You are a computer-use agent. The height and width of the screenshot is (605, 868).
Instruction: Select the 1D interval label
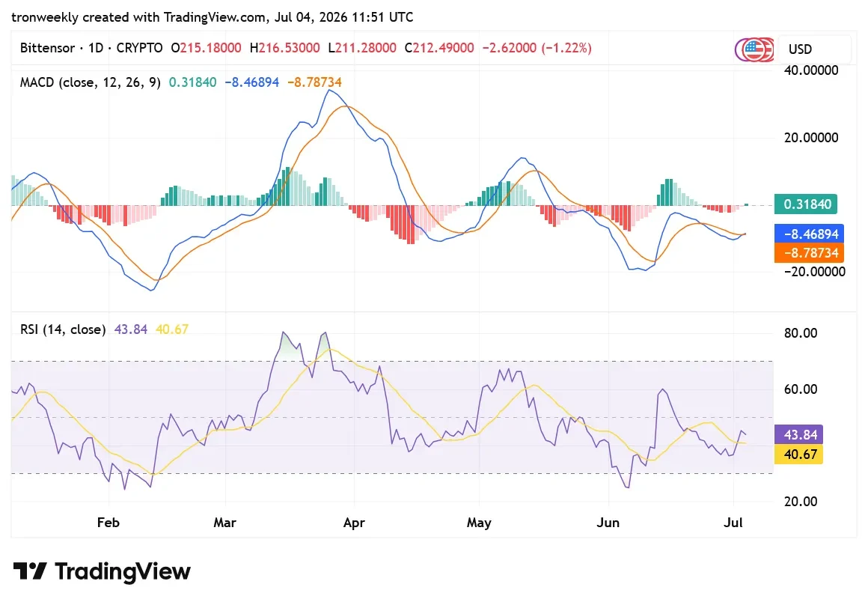click(x=96, y=48)
